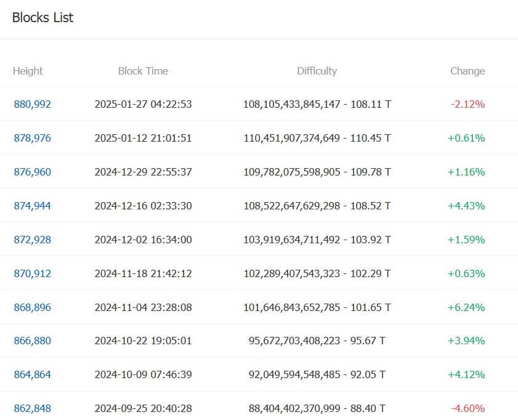Image resolution: width=518 pixels, height=420 pixels.
Task: Click the Difficulty column header
Action: coord(317,71)
